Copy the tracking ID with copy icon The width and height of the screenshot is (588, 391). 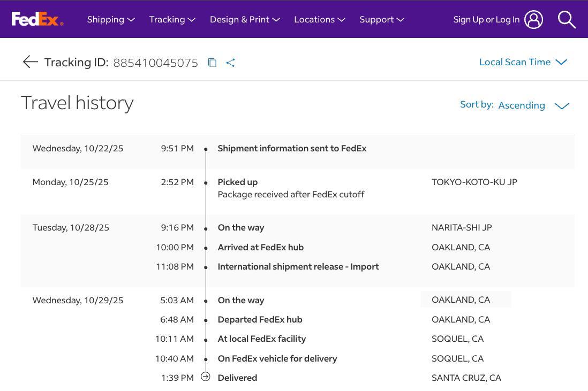[x=212, y=63]
